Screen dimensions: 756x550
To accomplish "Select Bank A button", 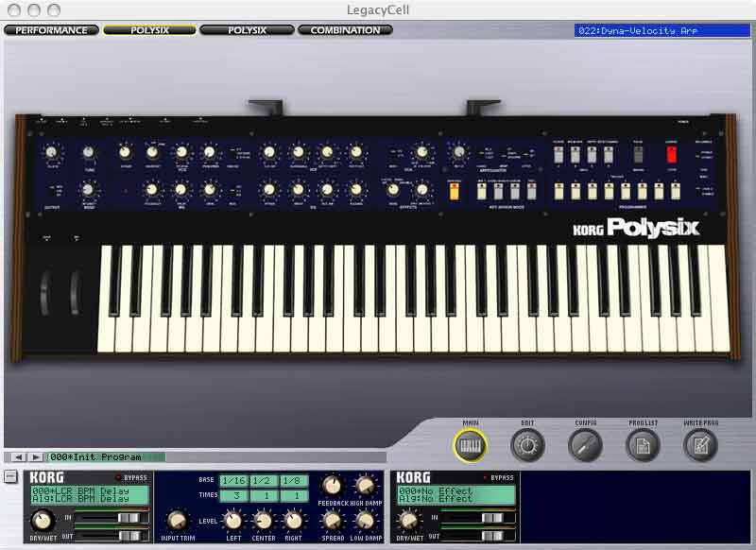I will (558, 154).
